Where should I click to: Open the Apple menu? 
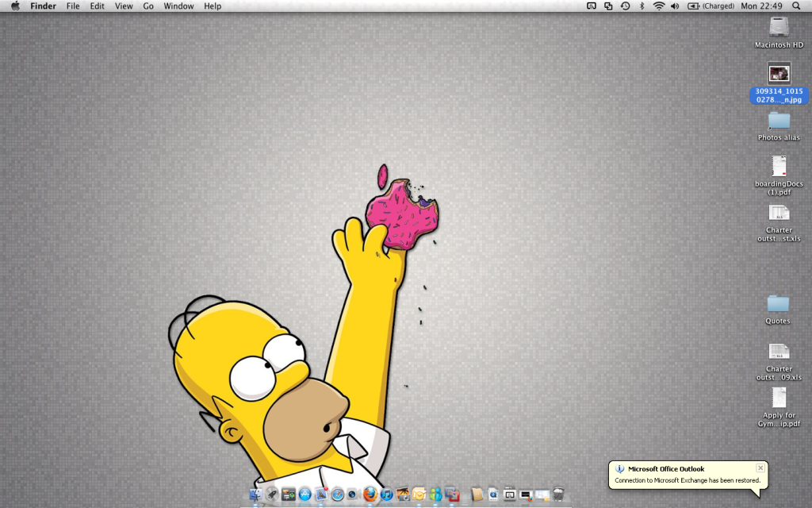(x=13, y=6)
